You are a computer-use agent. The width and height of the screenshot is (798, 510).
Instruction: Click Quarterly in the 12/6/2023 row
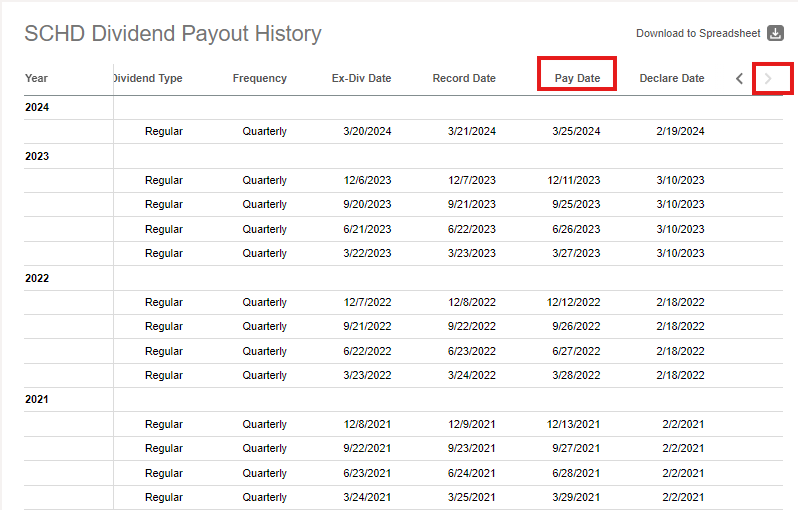coord(265,180)
